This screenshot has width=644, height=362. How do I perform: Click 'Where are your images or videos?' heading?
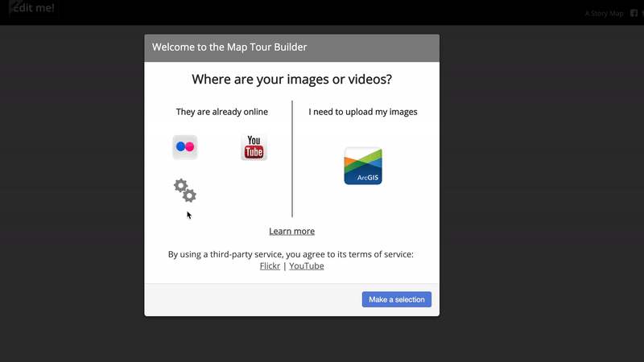[x=291, y=79]
